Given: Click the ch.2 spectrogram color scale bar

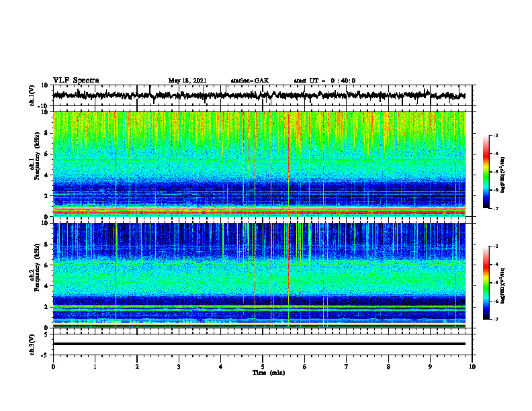Looking at the screenshot, I should (486, 283).
